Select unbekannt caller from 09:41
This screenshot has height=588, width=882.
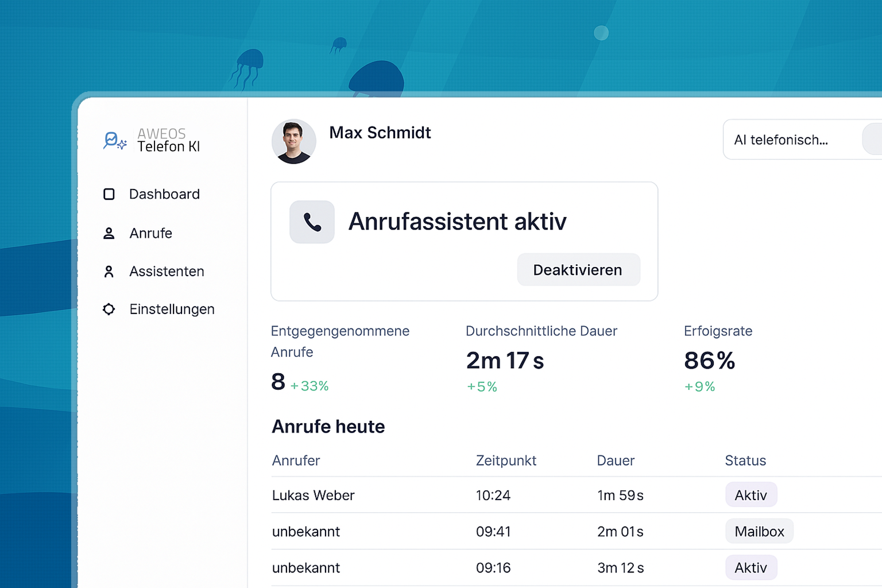(x=306, y=532)
